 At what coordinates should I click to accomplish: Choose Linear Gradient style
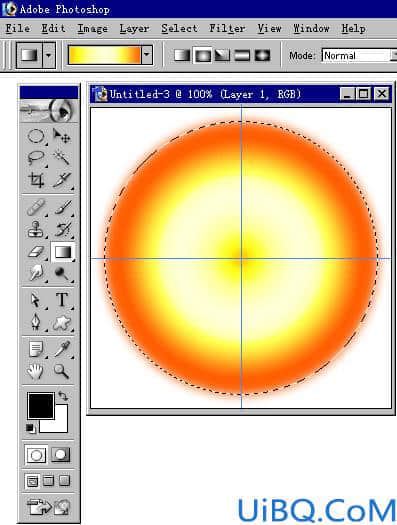pos(182,55)
